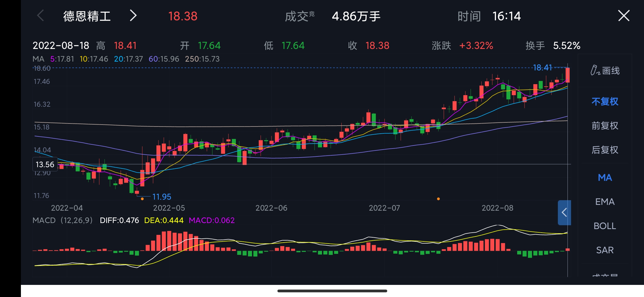Close the K-line chart view with the X

pyautogui.click(x=624, y=16)
